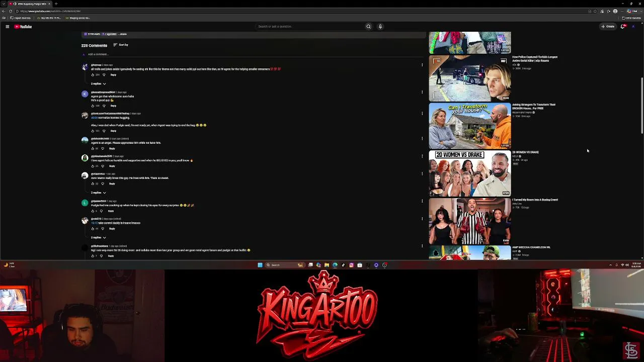The width and height of the screenshot is (644, 362).
Task: Focus the YouTube search box
Action: tap(309, 27)
